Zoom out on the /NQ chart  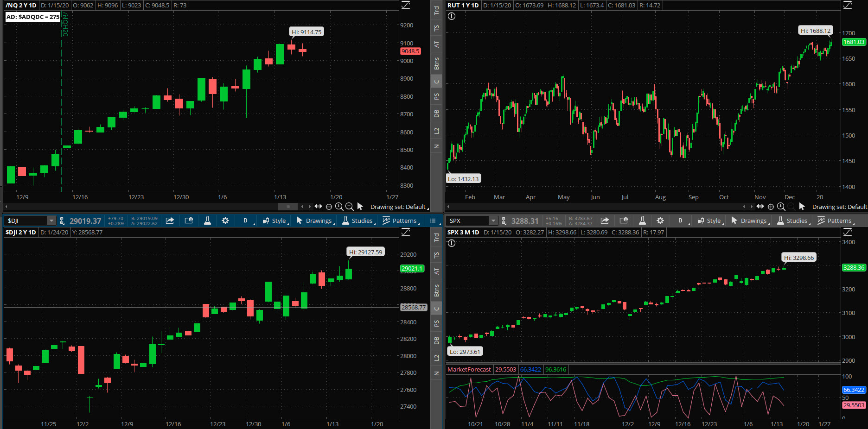[x=350, y=207]
